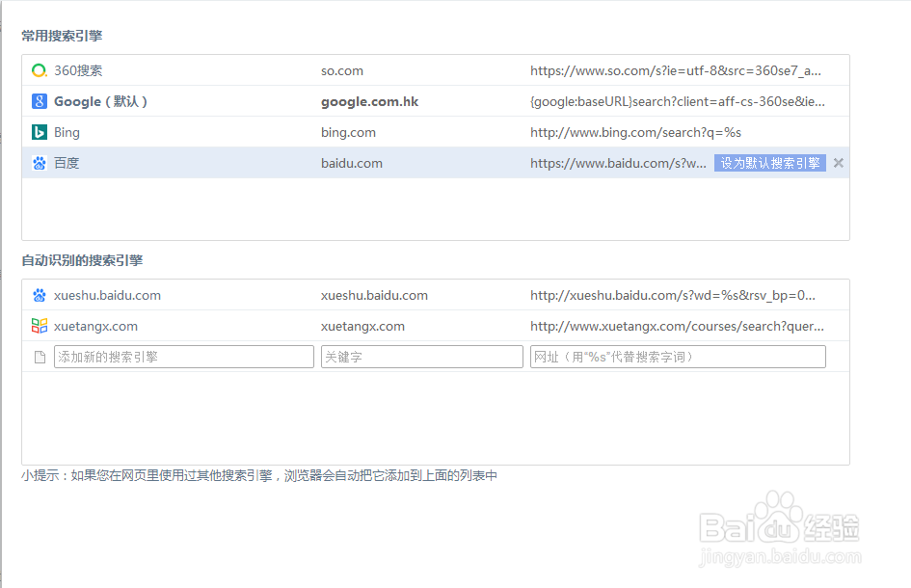Select the 360搜索 engine name
The image size is (911, 588).
tap(78, 71)
